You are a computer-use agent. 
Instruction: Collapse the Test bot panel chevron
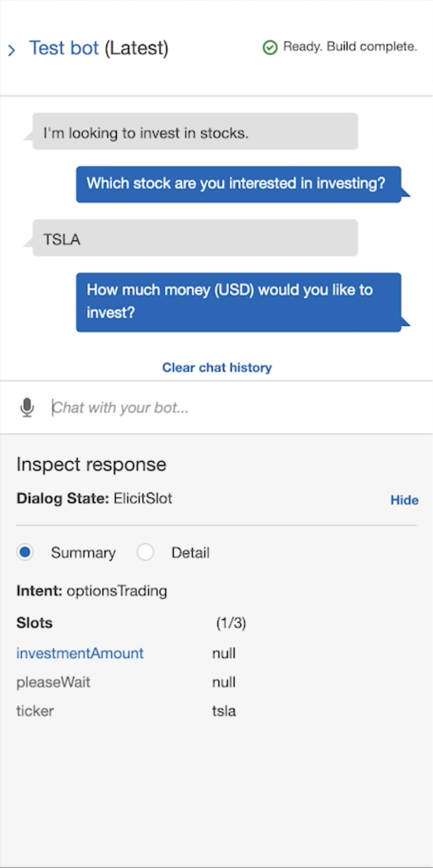pyautogui.click(x=11, y=49)
